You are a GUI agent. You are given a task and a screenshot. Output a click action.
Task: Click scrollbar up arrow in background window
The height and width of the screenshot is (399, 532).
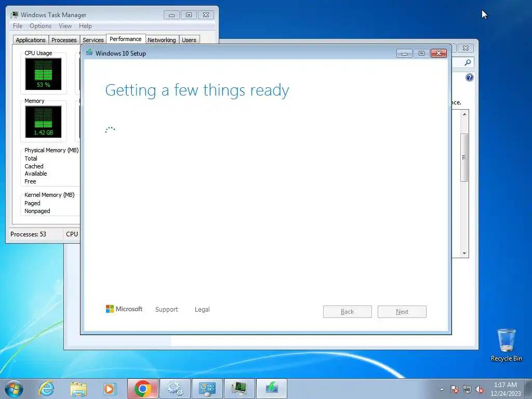pos(464,114)
